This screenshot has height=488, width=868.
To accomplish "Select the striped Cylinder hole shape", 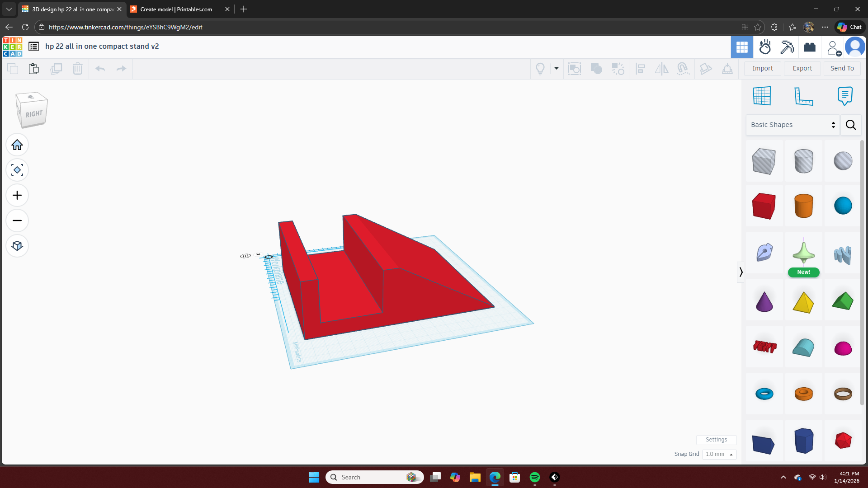I will pyautogui.click(x=803, y=161).
